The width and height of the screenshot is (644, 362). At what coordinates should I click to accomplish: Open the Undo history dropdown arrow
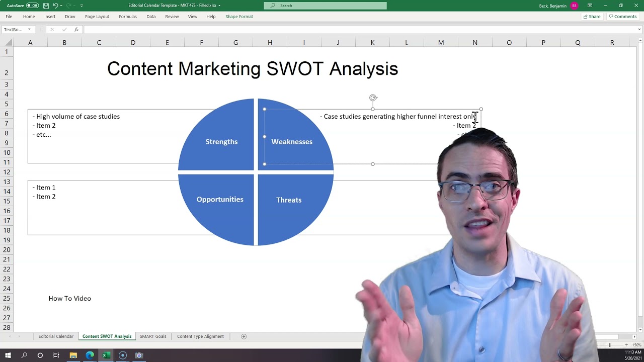[x=61, y=6]
